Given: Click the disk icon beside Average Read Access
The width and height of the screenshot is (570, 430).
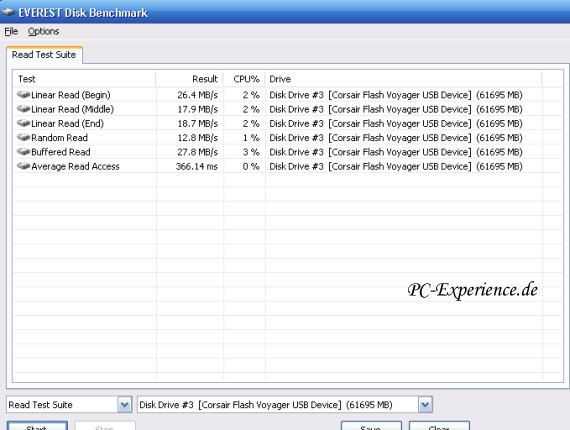Looking at the screenshot, I should pos(24,166).
